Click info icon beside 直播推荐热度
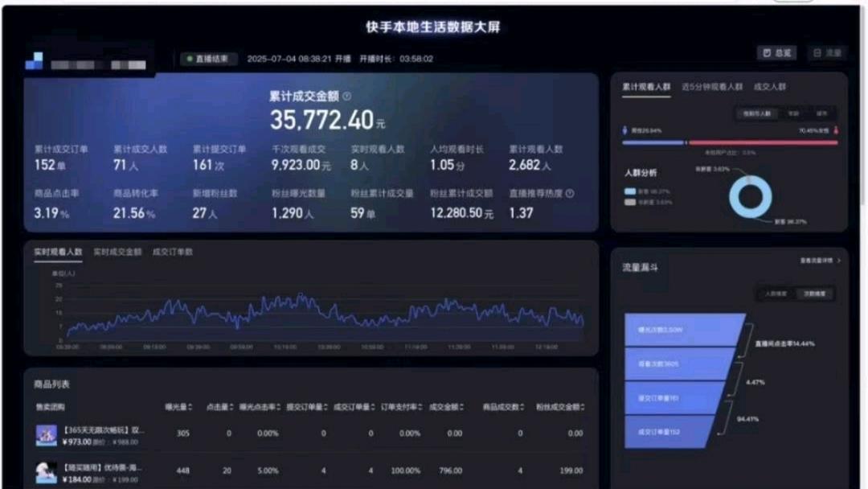Viewport: 868px width, 489px height. click(x=570, y=193)
